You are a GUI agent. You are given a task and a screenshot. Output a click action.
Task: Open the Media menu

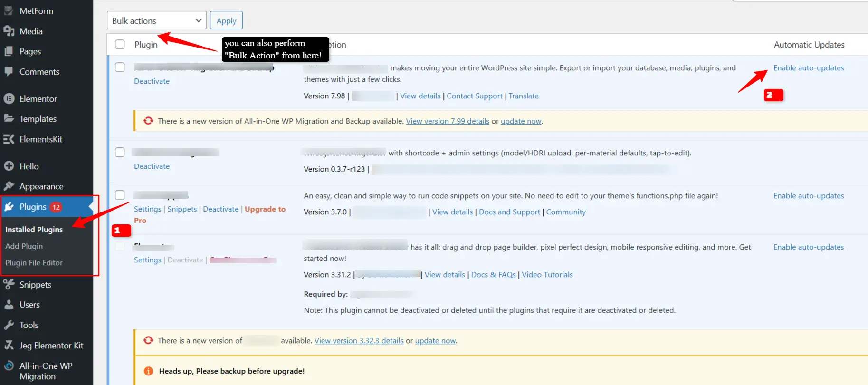pos(31,31)
